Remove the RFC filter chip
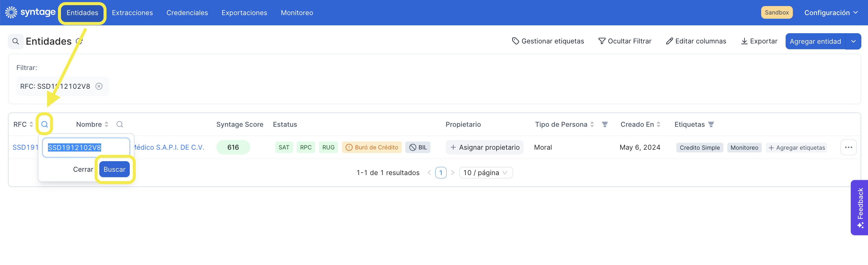868x265 pixels. click(99, 86)
